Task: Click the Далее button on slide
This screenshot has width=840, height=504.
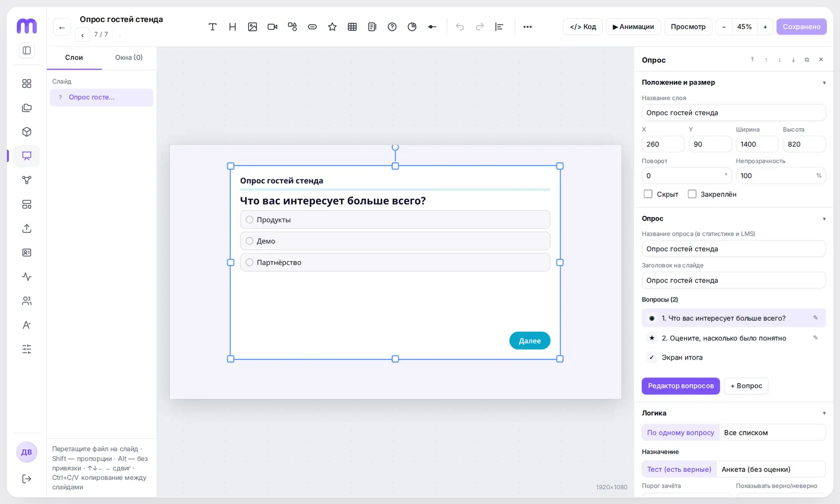Action: (x=530, y=341)
